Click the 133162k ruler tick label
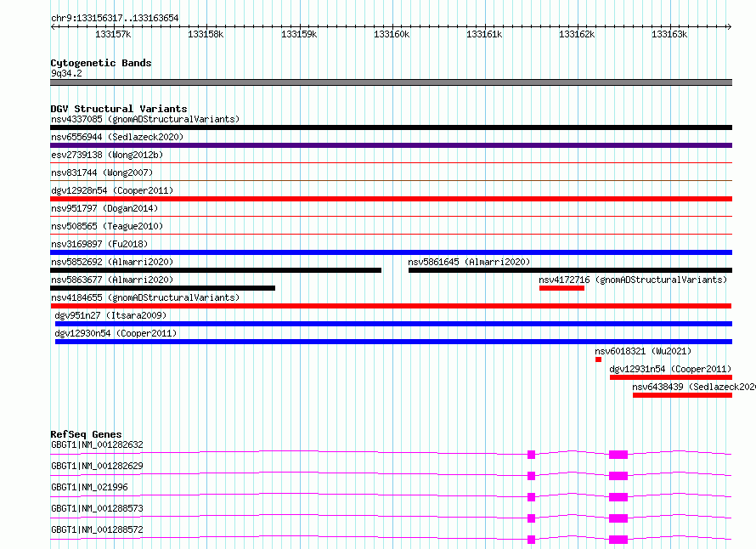This screenshot has height=549, width=756. click(x=577, y=34)
